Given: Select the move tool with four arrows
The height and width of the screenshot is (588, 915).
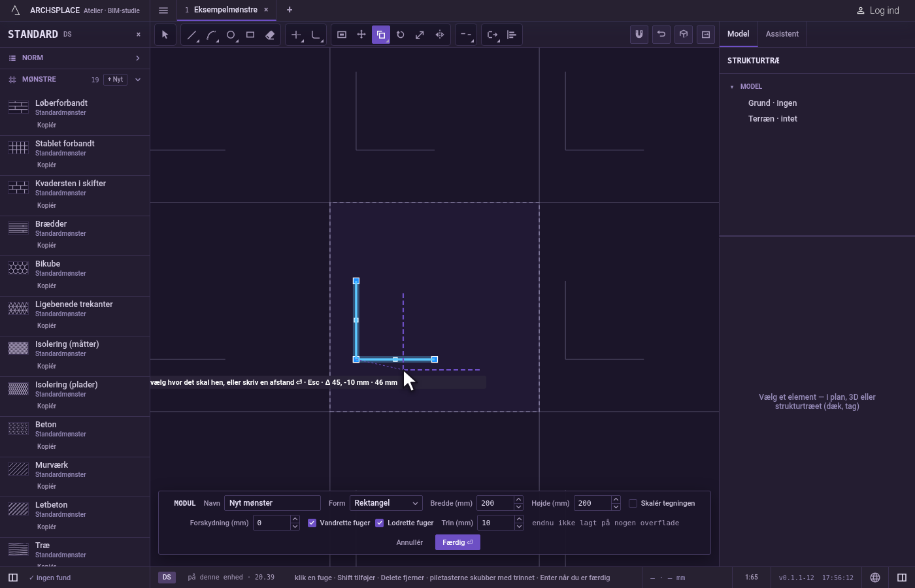Looking at the screenshot, I should (361, 35).
